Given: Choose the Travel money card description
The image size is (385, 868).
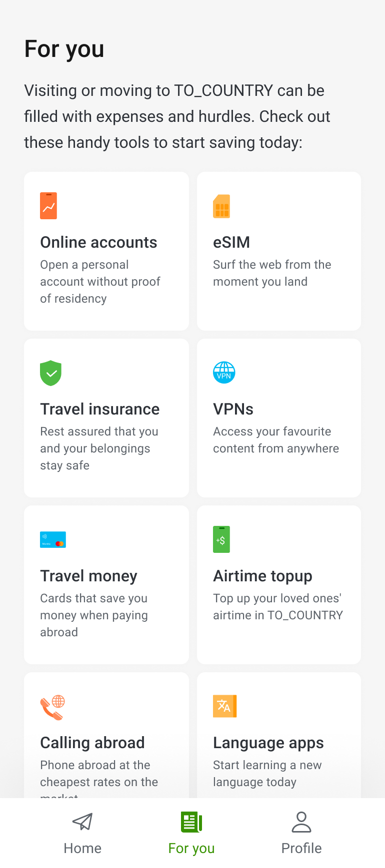Looking at the screenshot, I should tap(94, 615).
